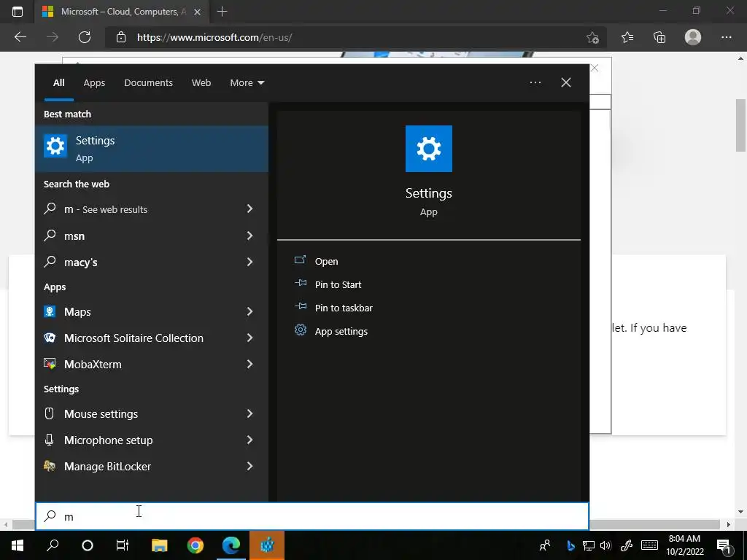
Task: Click the App settings gear icon
Action: point(300,330)
